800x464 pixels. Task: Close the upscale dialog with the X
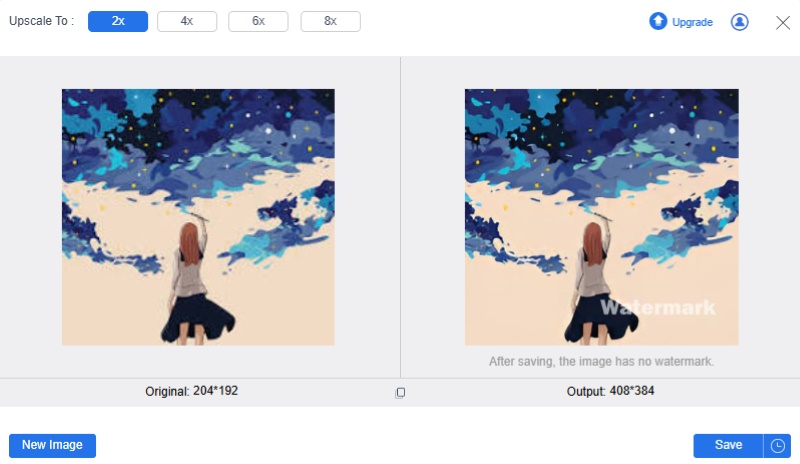click(783, 22)
